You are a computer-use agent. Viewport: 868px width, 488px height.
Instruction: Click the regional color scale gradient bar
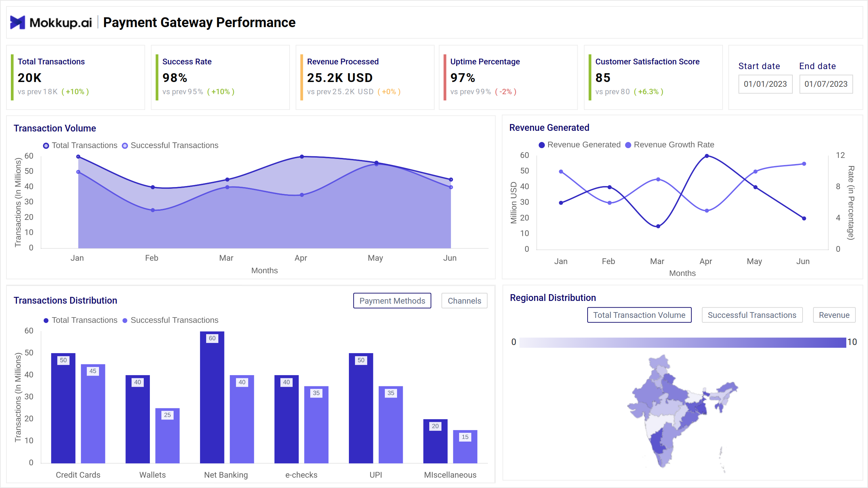tap(683, 342)
